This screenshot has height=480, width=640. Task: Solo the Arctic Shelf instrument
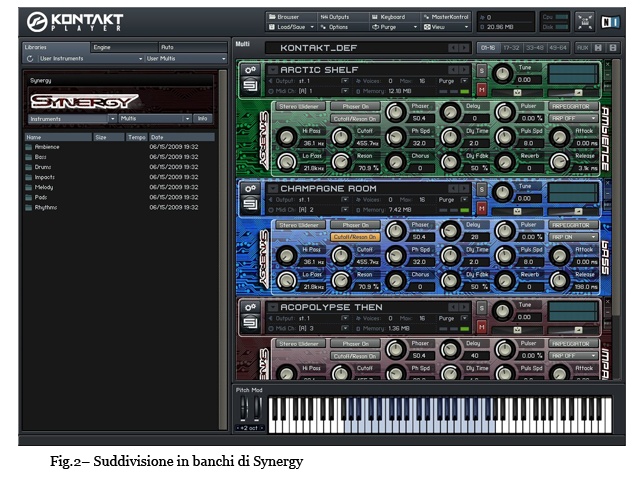pyautogui.click(x=482, y=71)
